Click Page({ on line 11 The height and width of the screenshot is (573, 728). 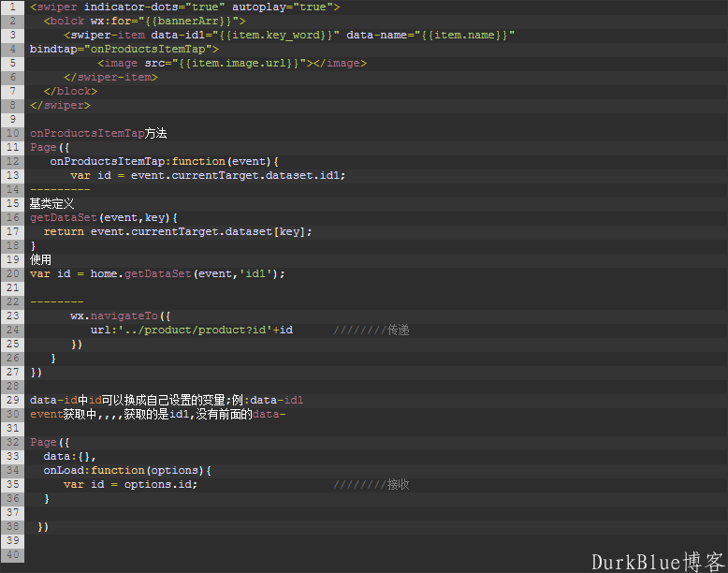pyautogui.click(x=50, y=147)
